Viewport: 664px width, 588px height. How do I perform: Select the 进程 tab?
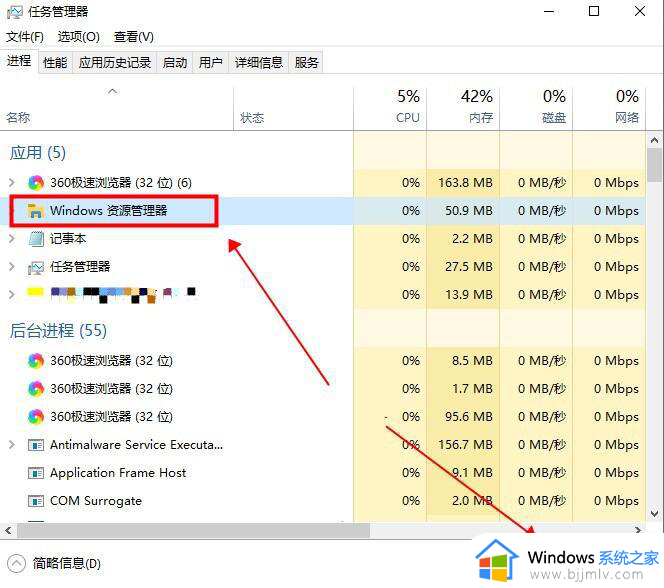coord(19,61)
